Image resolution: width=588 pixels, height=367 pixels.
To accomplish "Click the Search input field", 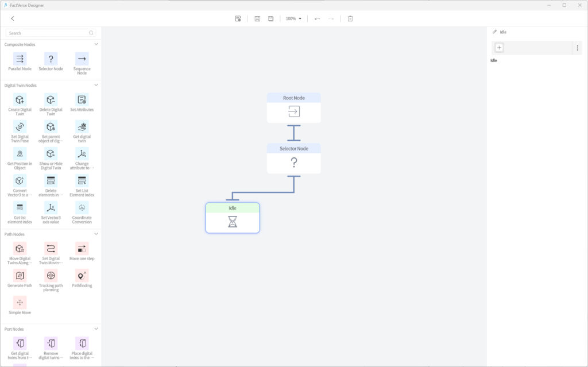I will (51, 33).
